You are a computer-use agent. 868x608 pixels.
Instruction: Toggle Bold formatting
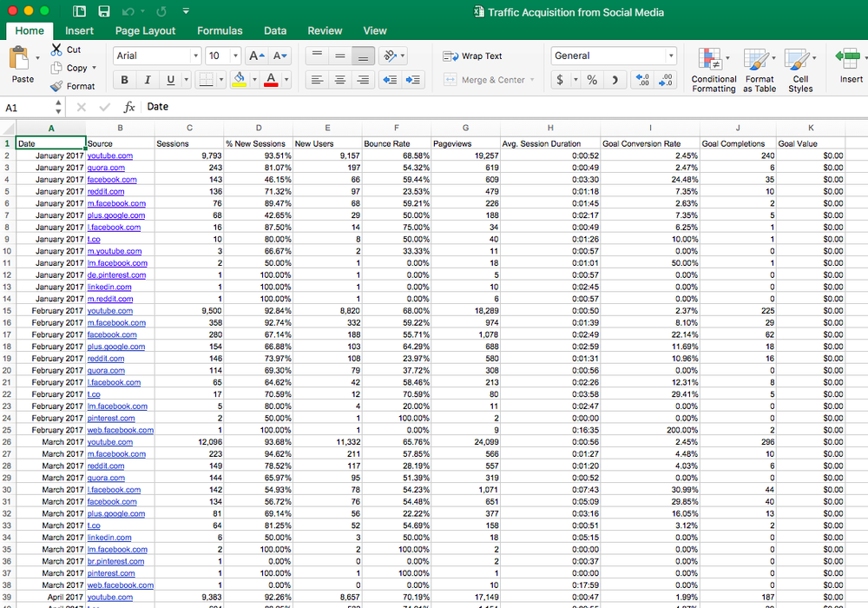[x=124, y=80]
